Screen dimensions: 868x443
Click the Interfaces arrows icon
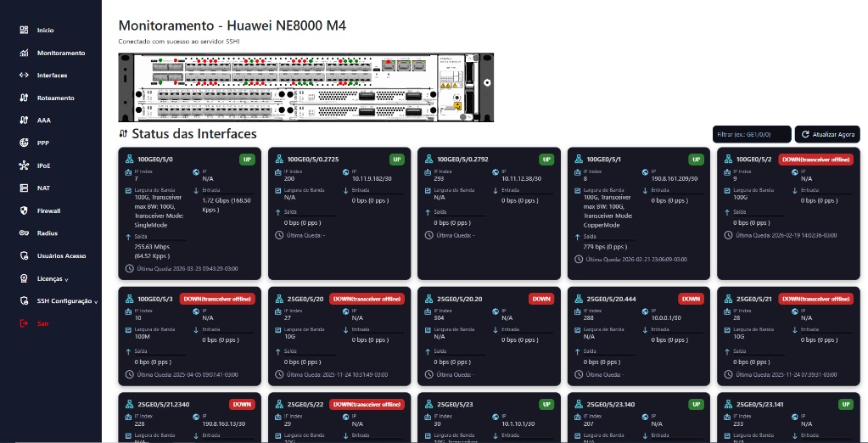click(24, 76)
